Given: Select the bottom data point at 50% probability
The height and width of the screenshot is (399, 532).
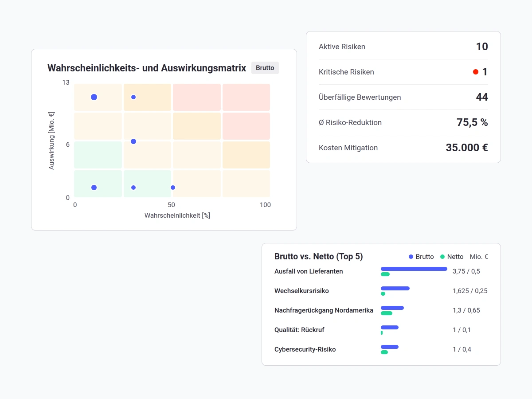Looking at the screenshot, I should pyautogui.click(x=173, y=188).
